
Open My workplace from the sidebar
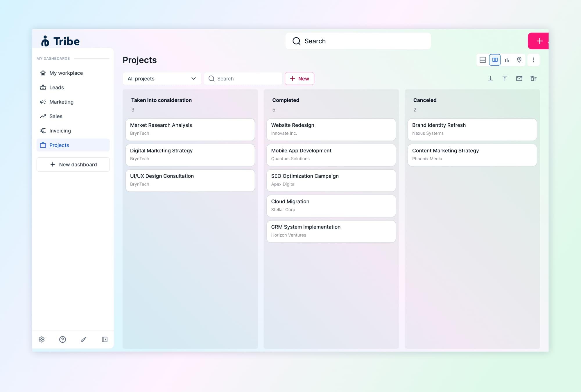click(x=66, y=73)
